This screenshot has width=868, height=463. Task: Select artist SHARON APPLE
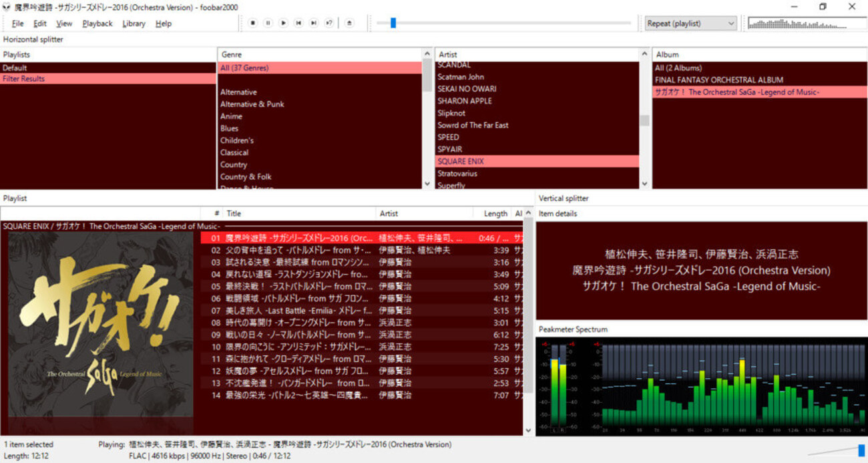click(x=537, y=101)
